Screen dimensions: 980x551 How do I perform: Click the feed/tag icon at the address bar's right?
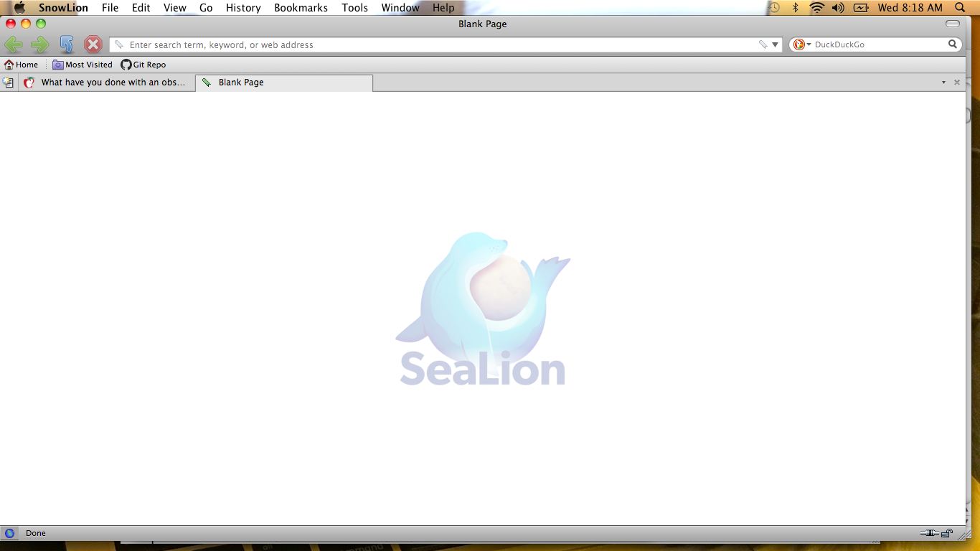tap(763, 44)
